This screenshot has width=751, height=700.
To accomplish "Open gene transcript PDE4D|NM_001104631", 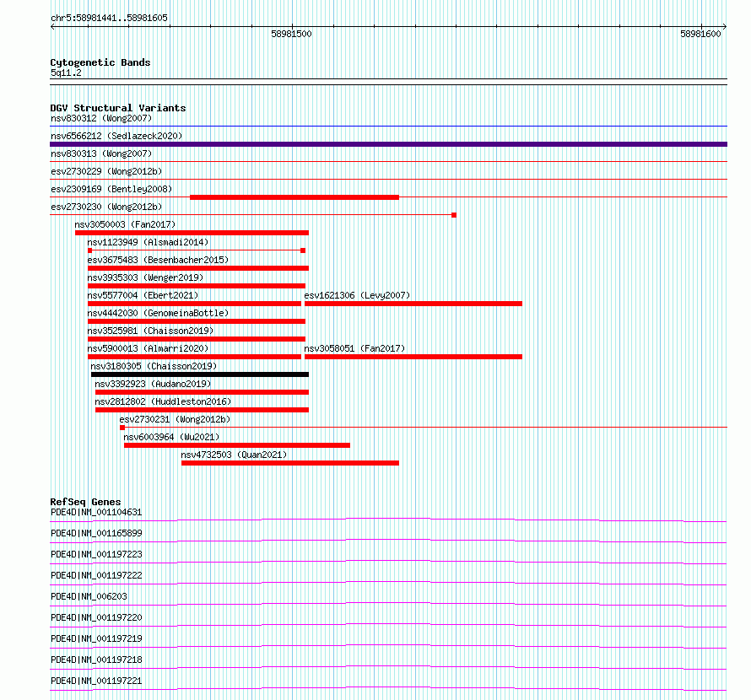I will (96, 512).
